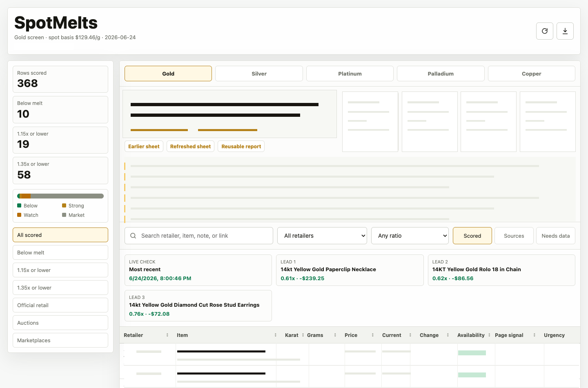This screenshot has width=588, height=388.
Task: Click the orange Watch legend swatch
Action: coord(19,215)
